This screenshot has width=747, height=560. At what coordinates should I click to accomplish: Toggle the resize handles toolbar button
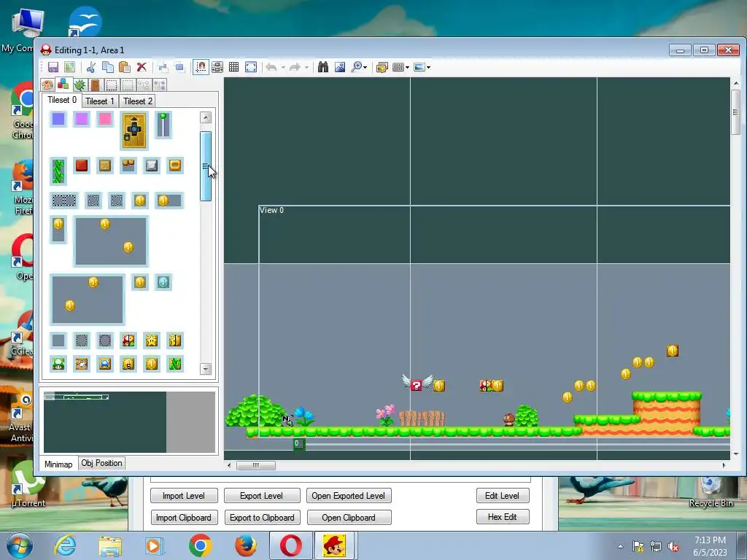point(217,67)
